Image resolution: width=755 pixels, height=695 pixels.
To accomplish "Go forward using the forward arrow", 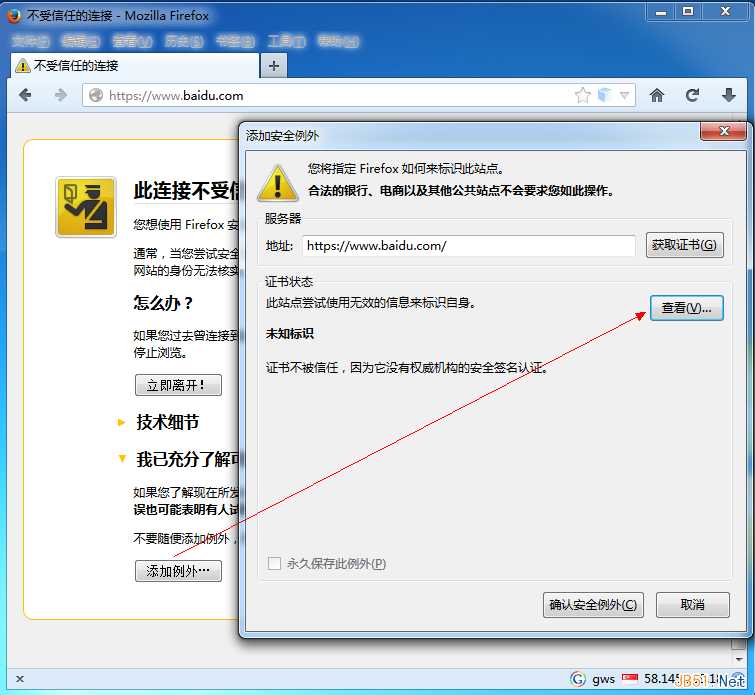I will point(60,95).
